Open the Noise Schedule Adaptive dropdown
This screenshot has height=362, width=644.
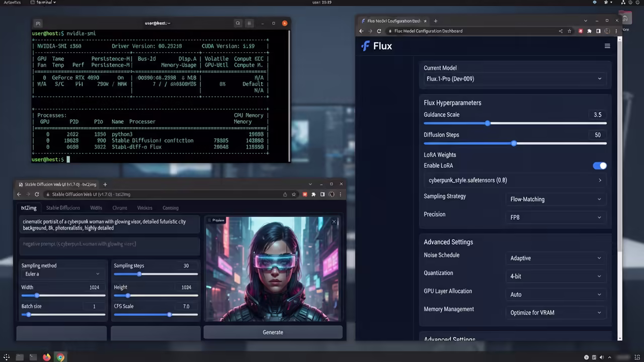[555, 258]
